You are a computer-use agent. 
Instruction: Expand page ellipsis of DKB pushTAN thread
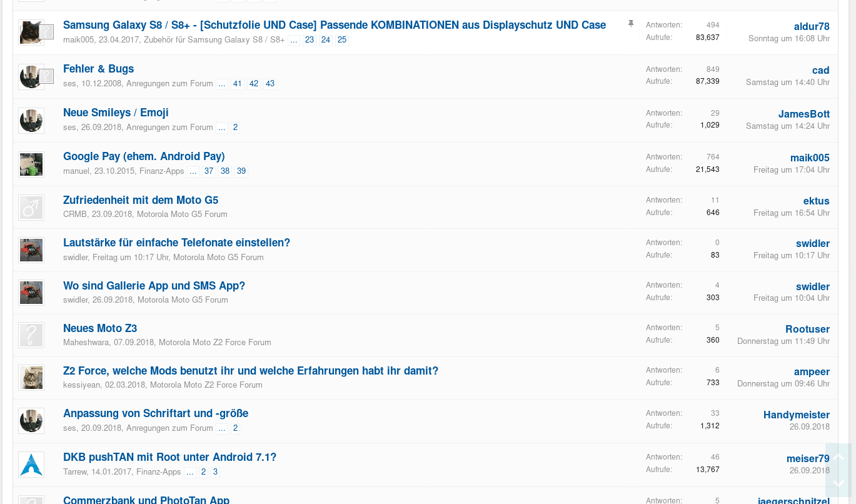190,472
